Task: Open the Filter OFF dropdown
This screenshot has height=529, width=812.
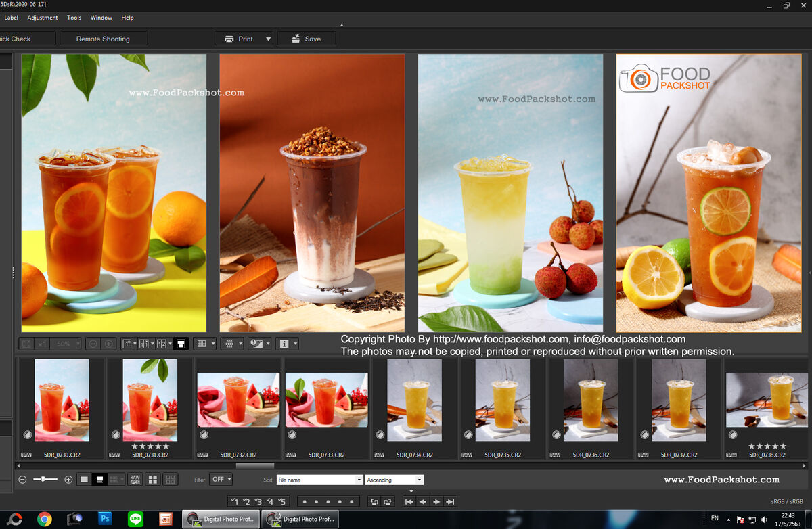Action: click(x=221, y=480)
